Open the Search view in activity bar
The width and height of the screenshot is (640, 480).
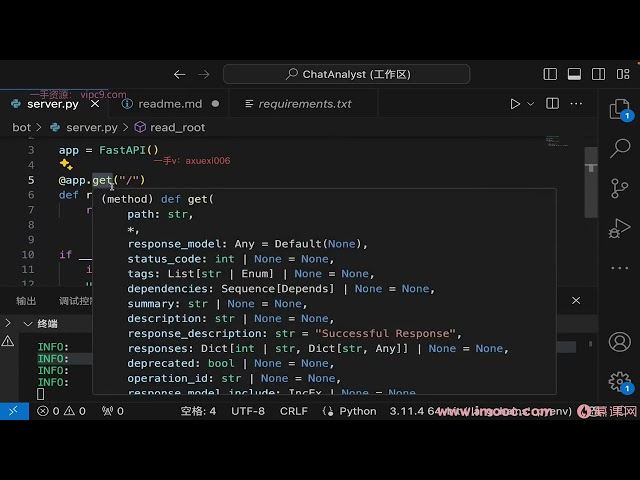pos(620,148)
